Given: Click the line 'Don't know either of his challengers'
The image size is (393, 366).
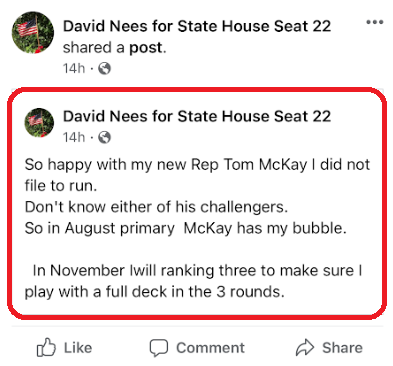Looking at the screenshot, I should click(x=156, y=207).
